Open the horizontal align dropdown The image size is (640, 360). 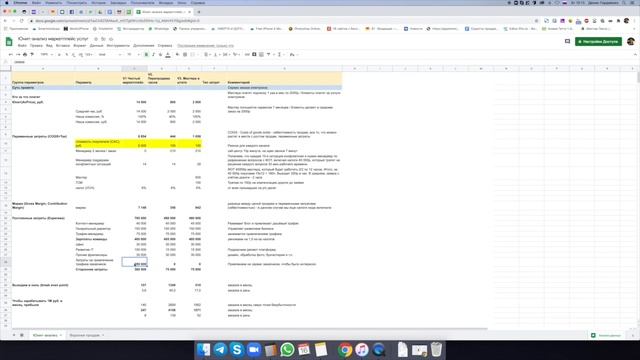point(207,54)
